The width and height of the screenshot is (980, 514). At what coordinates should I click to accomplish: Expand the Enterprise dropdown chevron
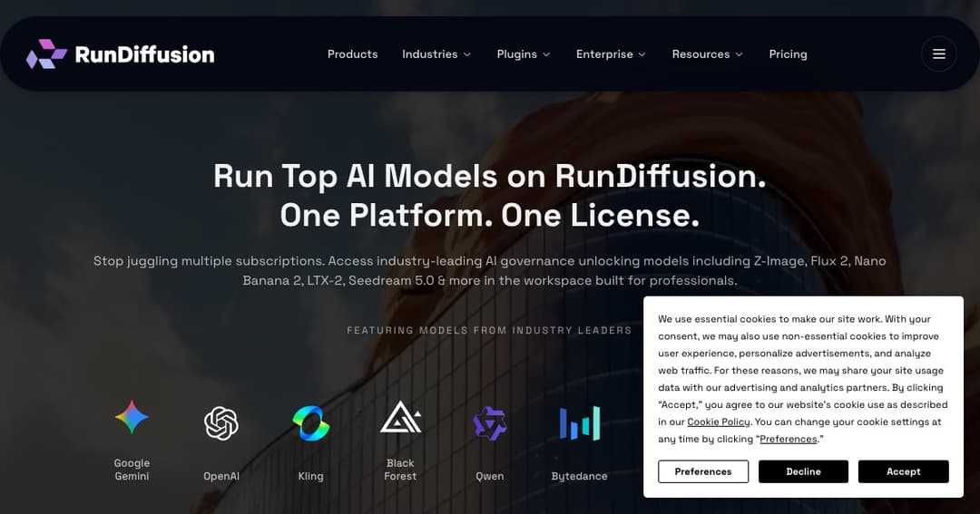click(x=642, y=55)
